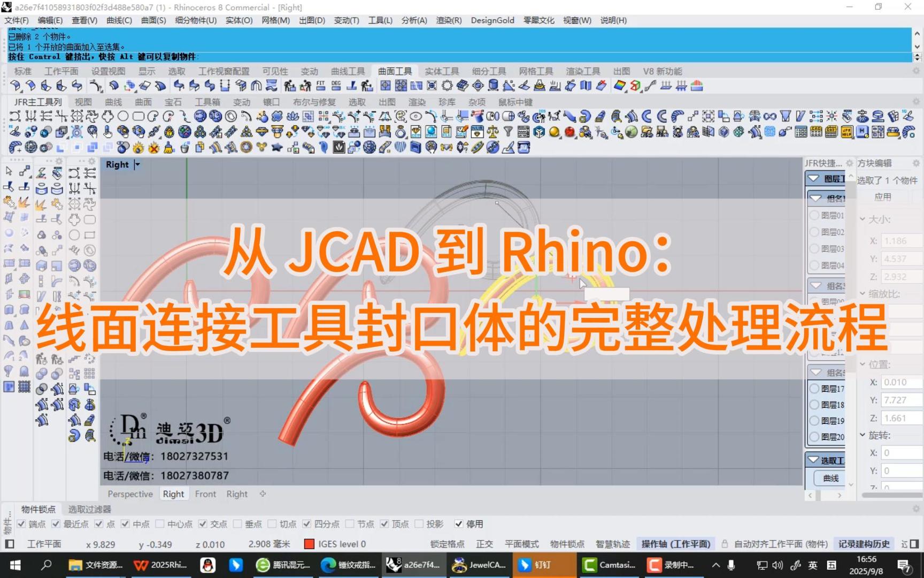Click the lotus flower icon in toolbar

coord(292,116)
